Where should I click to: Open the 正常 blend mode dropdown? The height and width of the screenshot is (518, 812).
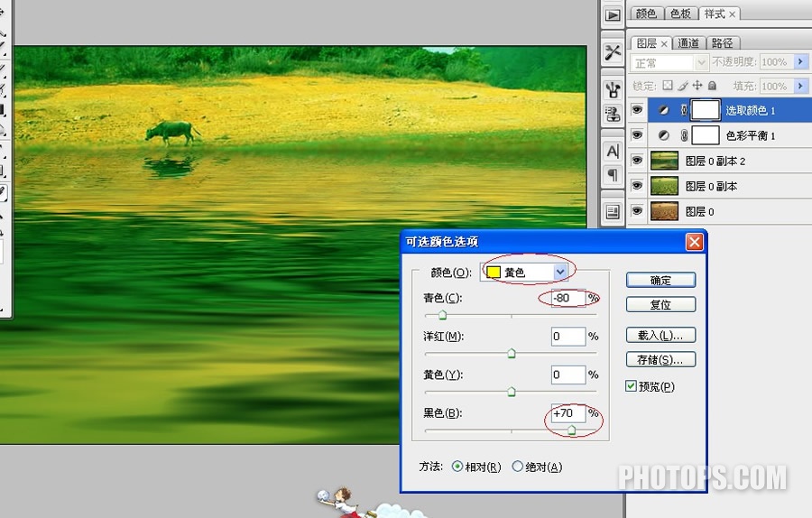click(x=669, y=62)
